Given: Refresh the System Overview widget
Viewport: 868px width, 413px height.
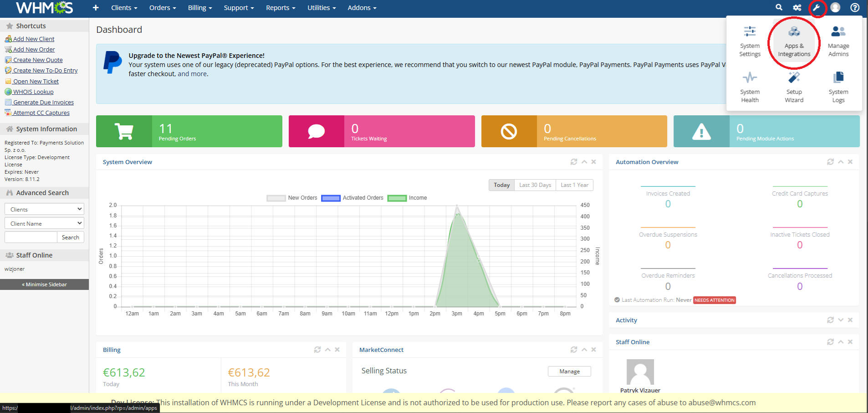Looking at the screenshot, I should point(574,162).
